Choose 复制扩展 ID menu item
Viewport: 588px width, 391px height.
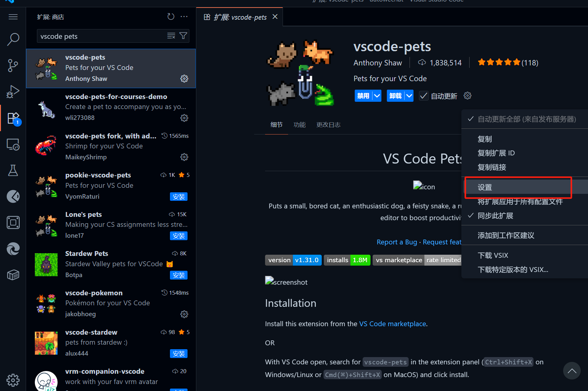[x=524, y=153]
